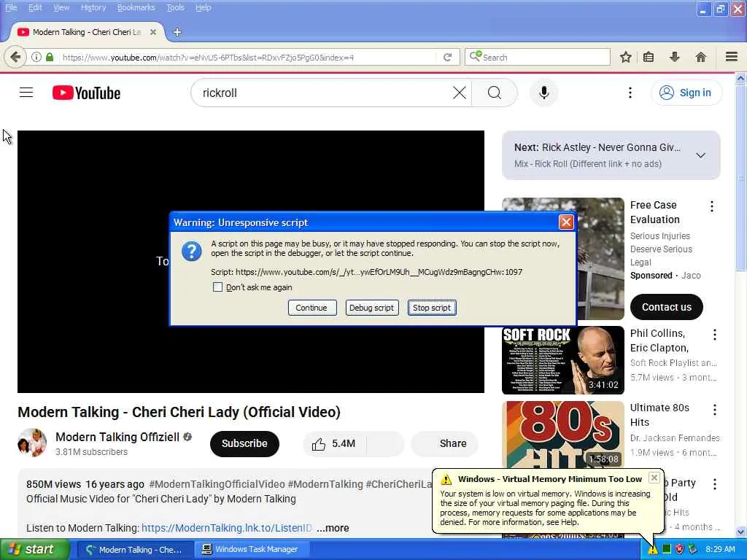Show site information icon in address bar
Screen dimensions: 747x560
pyautogui.click(x=36, y=57)
